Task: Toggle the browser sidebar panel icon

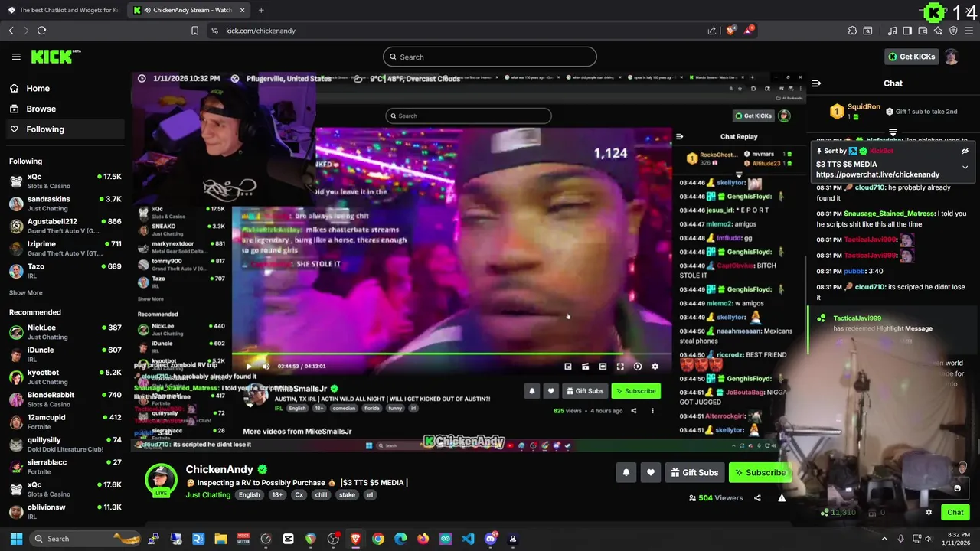Action: pos(907,31)
